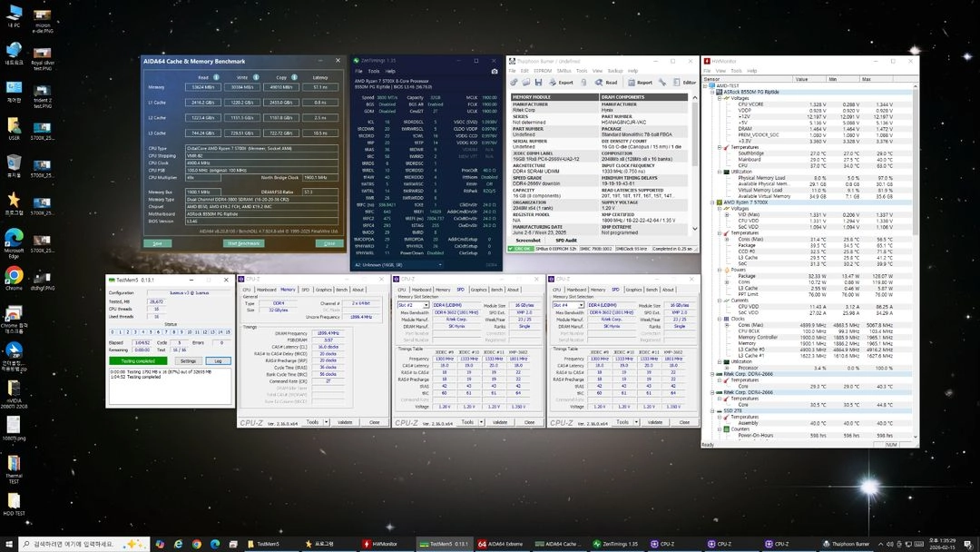Open the Thermal TEST folder on the desktop
980x552 pixels.
pos(14,469)
